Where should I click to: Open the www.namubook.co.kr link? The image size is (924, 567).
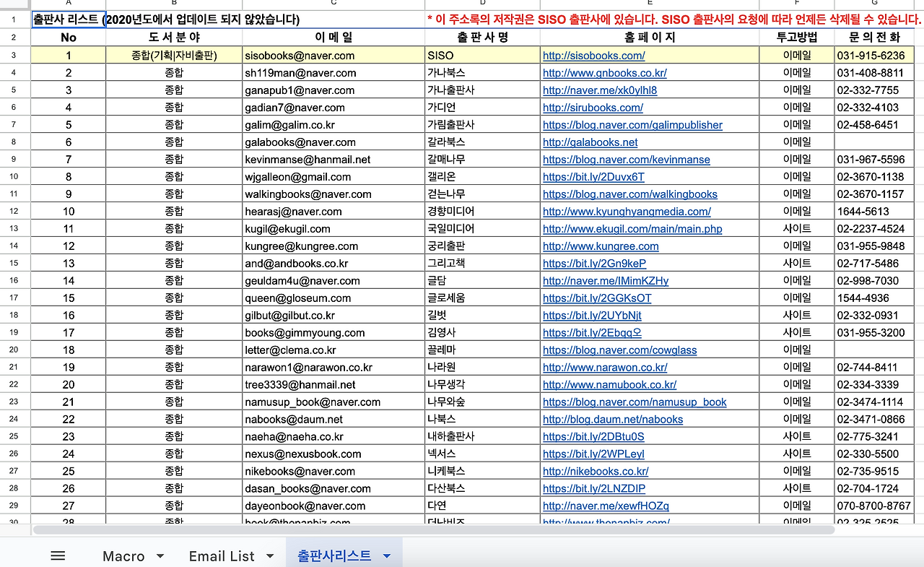tap(609, 385)
